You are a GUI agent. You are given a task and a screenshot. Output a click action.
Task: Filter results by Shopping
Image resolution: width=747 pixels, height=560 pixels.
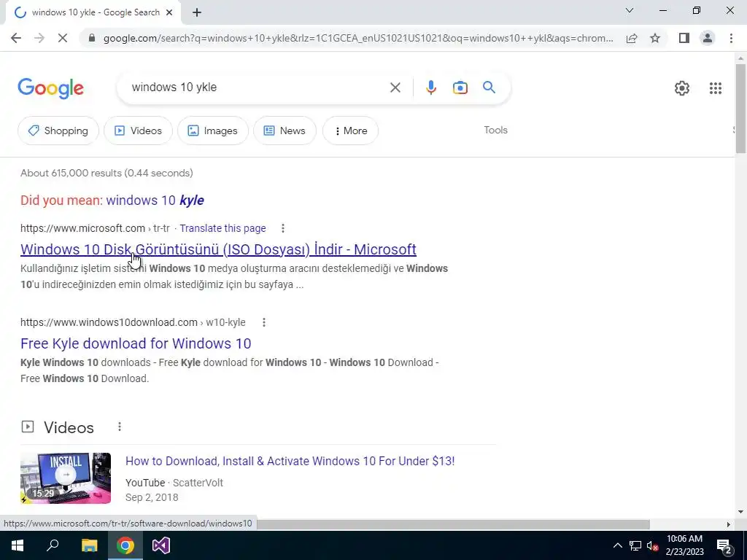click(58, 131)
